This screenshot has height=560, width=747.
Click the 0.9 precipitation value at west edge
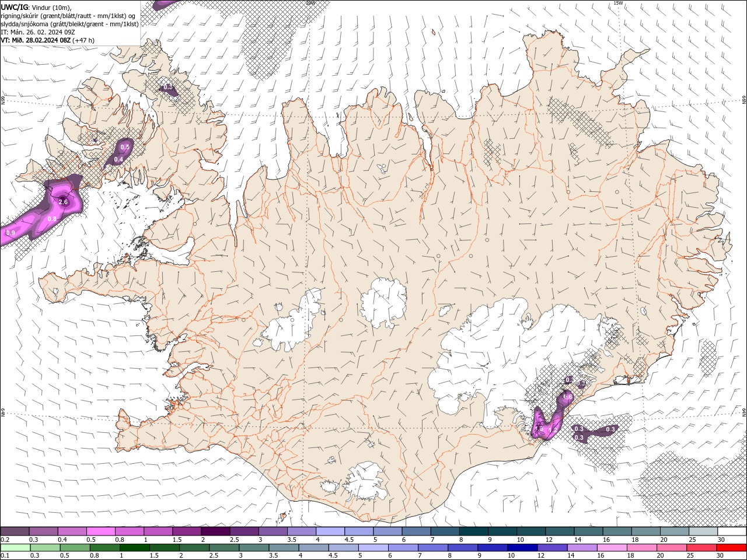pyautogui.click(x=11, y=233)
